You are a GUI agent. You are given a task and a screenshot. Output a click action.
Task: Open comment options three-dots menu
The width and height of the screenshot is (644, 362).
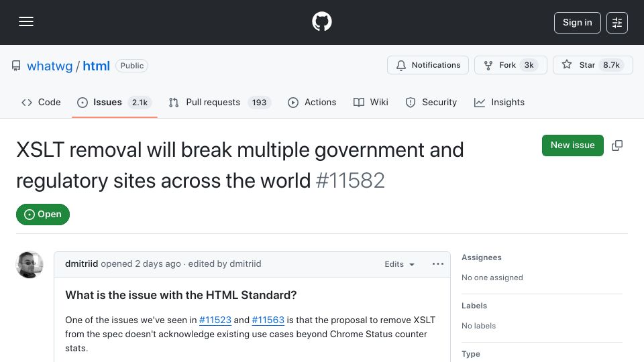(x=438, y=264)
